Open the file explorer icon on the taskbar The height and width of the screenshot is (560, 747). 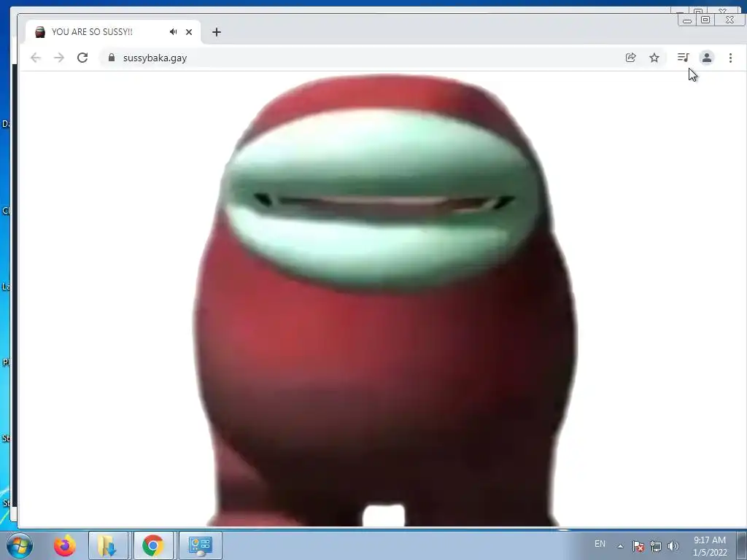click(108, 545)
